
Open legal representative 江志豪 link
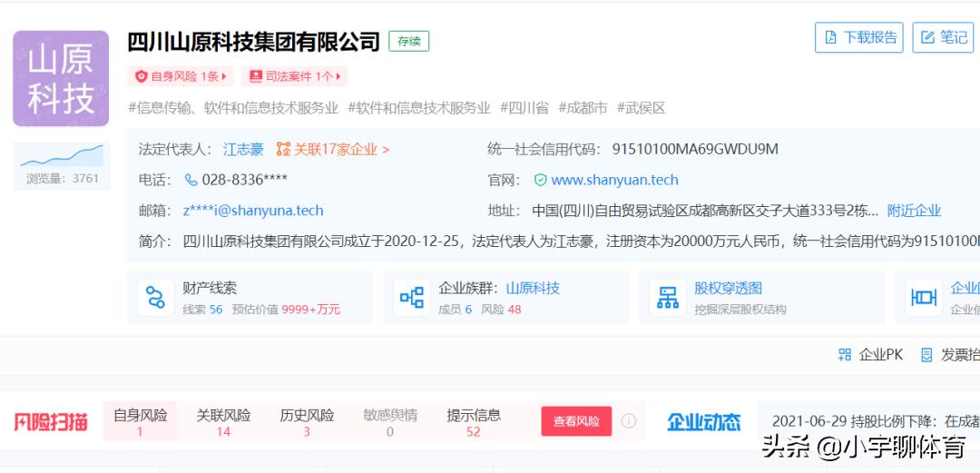[x=243, y=150]
